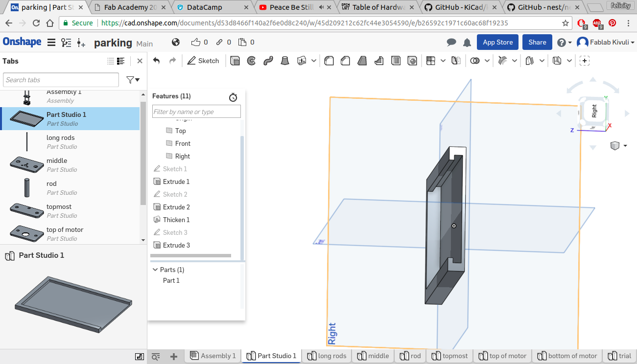This screenshot has width=637, height=364.
Task: Select the Fillet tool
Action: coord(329,61)
